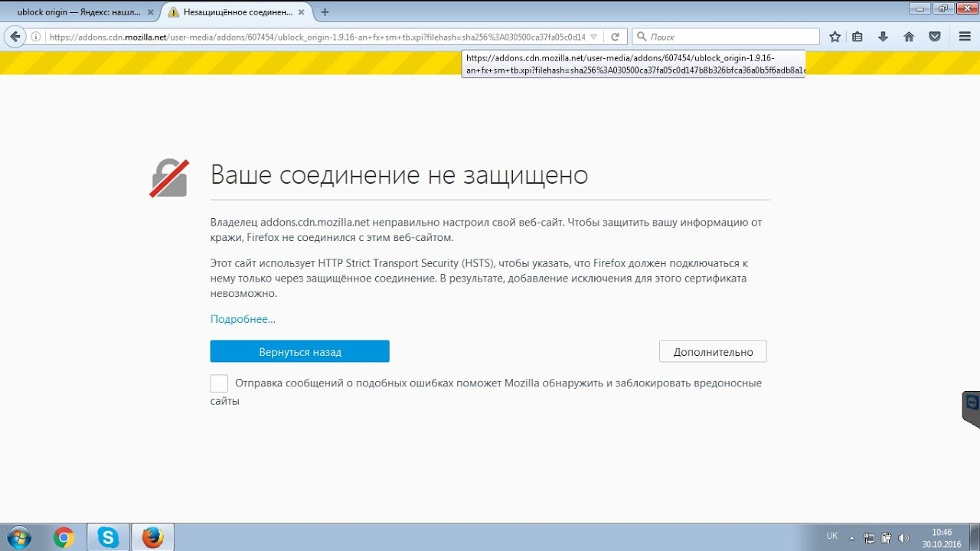
Task: Click the TeamViewer side panel tab
Action: coord(972,409)
